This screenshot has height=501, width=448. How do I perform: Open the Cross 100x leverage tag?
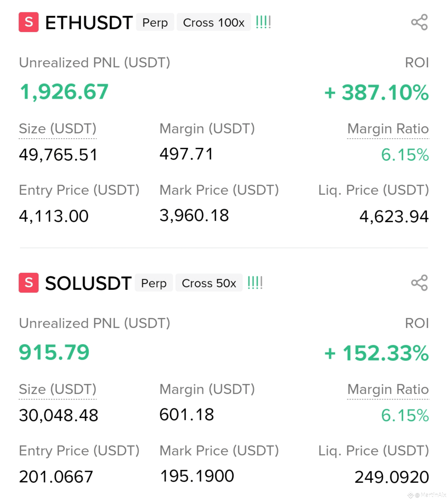213,22
